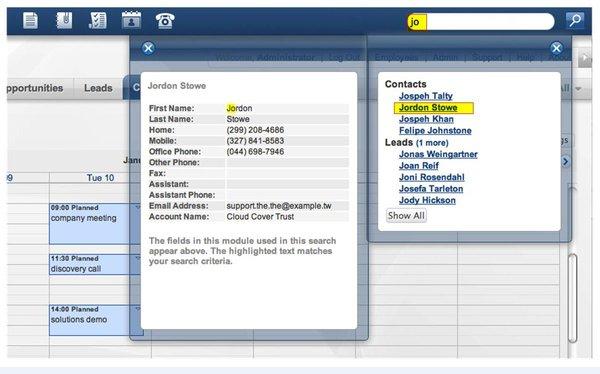Screen dimensions: 600x374
Task: Open lead Joan Reif
Action: [419, 166]
